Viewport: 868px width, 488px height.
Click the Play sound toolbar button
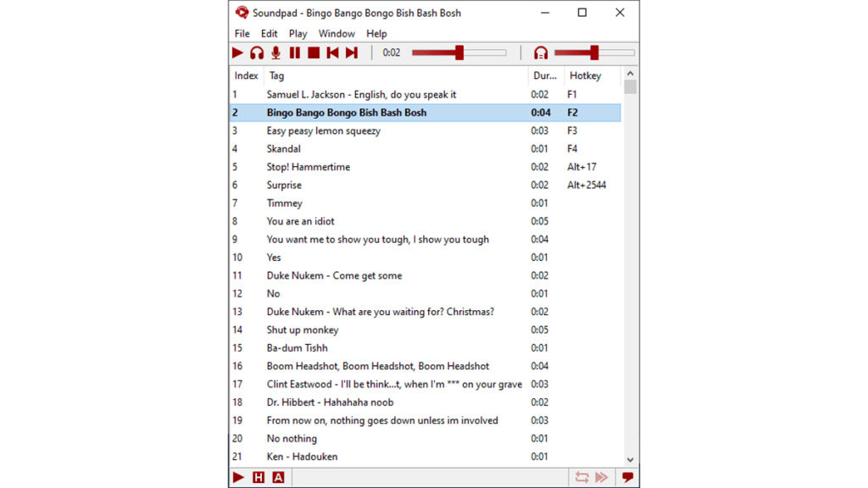click(237, 53)
